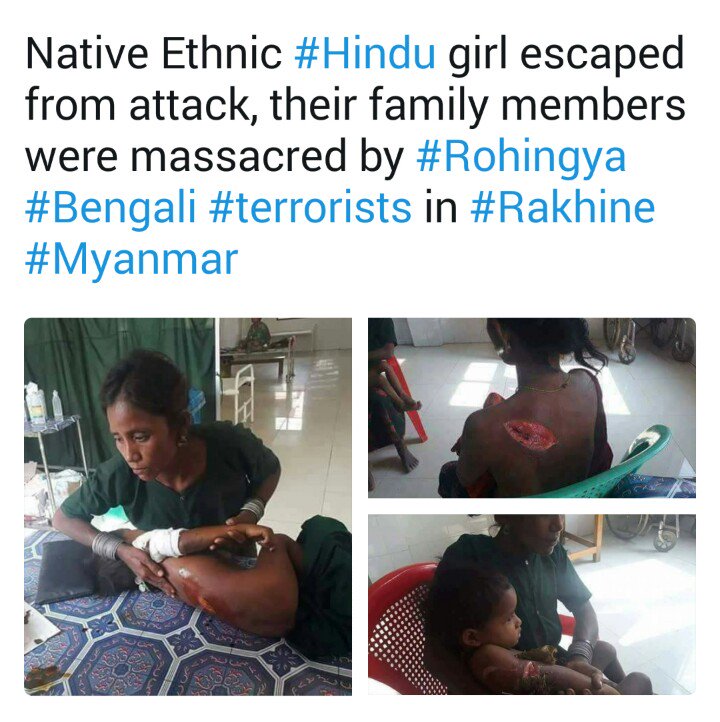This screenshot has width=720, height=722.
Task: Click the word "massacred" in the tweet
Action: click(238, 157)
